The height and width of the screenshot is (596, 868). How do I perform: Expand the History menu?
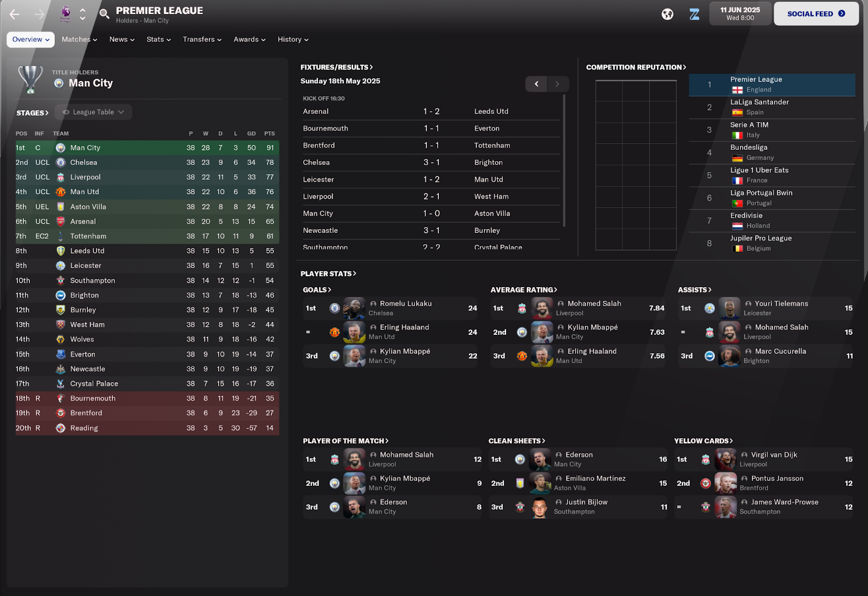(293, 40)
